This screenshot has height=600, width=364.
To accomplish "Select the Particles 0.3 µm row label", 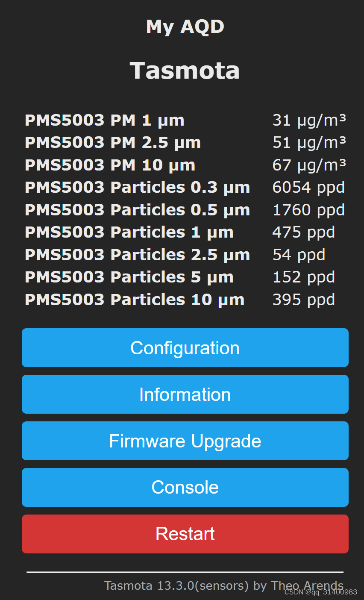I will tap(137, 188).
